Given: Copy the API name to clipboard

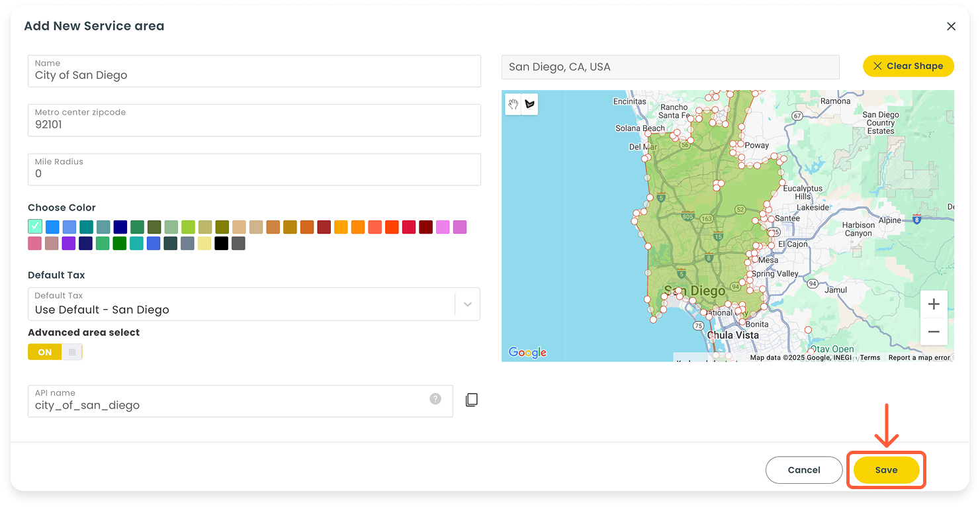Looking at the screenshot, I should 471,400.
